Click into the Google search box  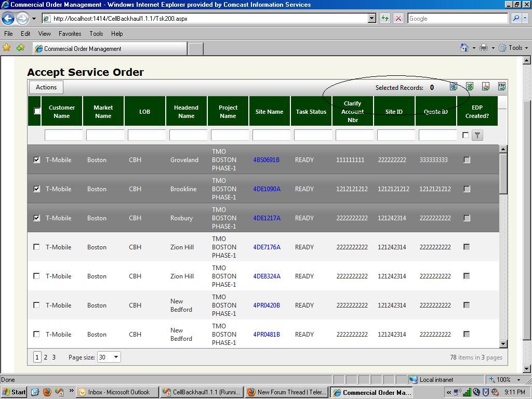457,18
